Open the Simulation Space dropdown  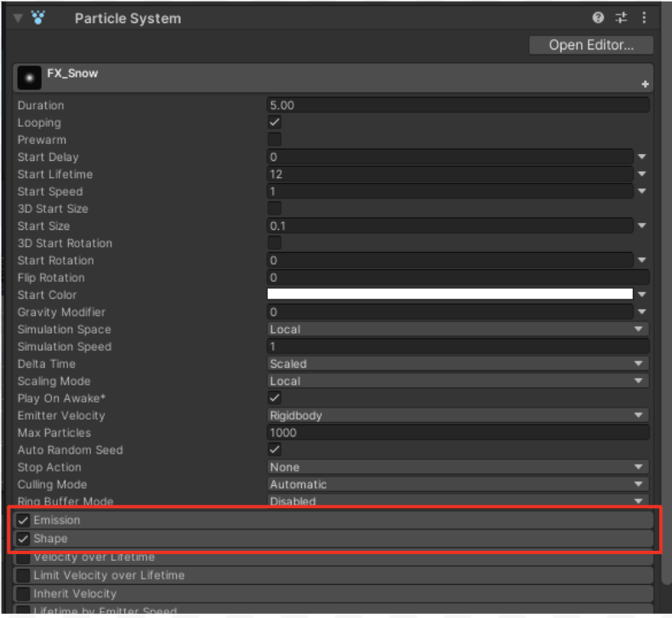[457, 329]
